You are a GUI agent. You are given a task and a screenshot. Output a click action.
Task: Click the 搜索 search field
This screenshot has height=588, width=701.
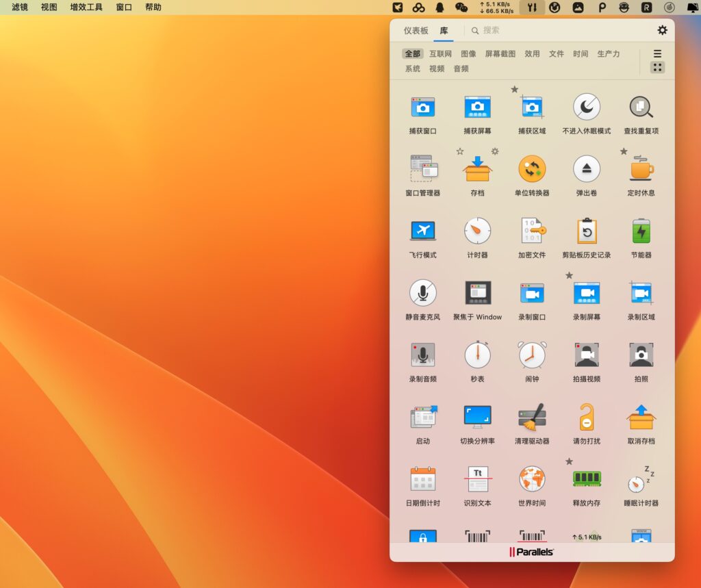(x=493, y=30)
